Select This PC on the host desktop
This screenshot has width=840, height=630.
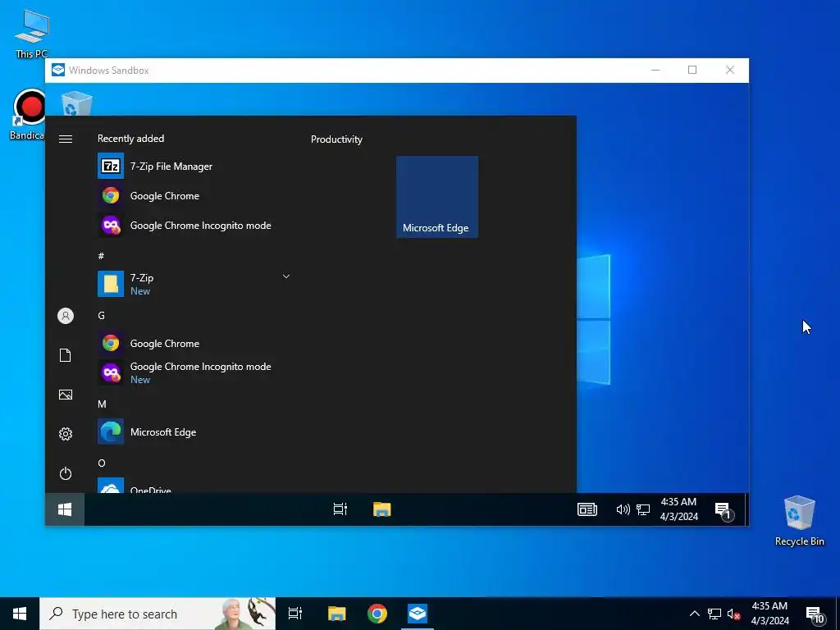pyautogui.click(x=32, y=34)
